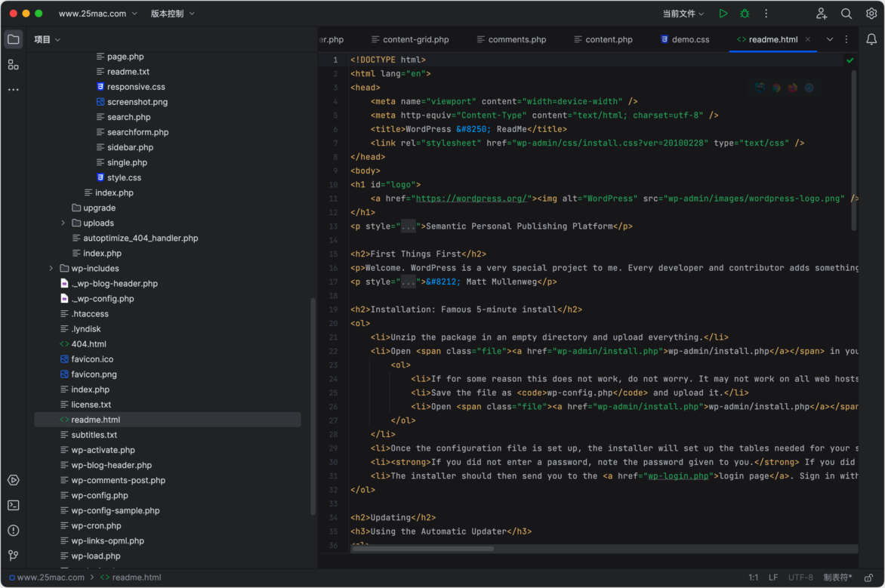
Task: Click the 制表符 indent setting in status bar
Action: point(837,577)
